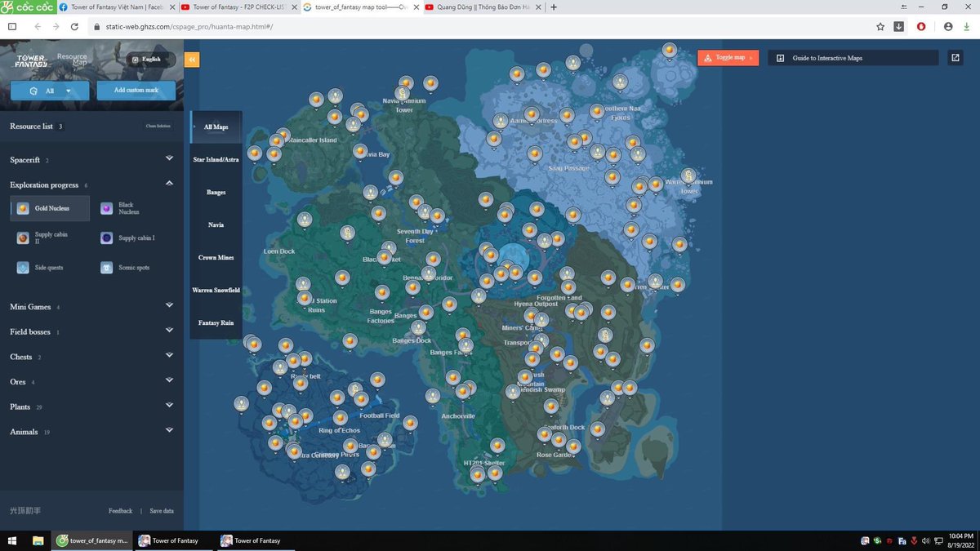980x551 pixels.
Task: Expand the Chests category
Action: [x=169, y=356]
